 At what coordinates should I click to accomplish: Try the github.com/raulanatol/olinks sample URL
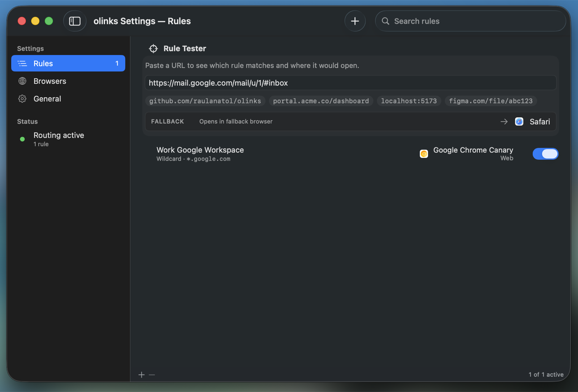point(205,101)
